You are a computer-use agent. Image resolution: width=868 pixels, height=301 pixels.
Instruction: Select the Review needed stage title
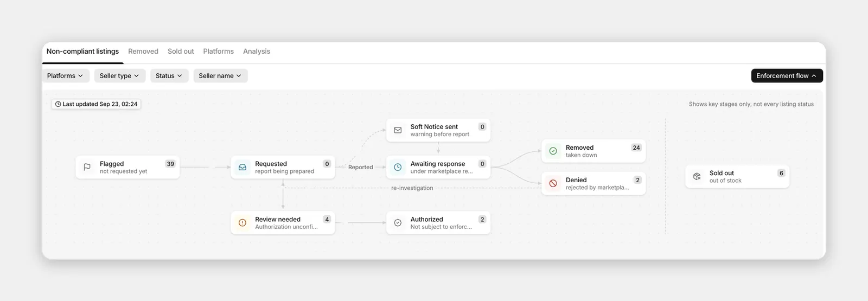click(278, 220)
